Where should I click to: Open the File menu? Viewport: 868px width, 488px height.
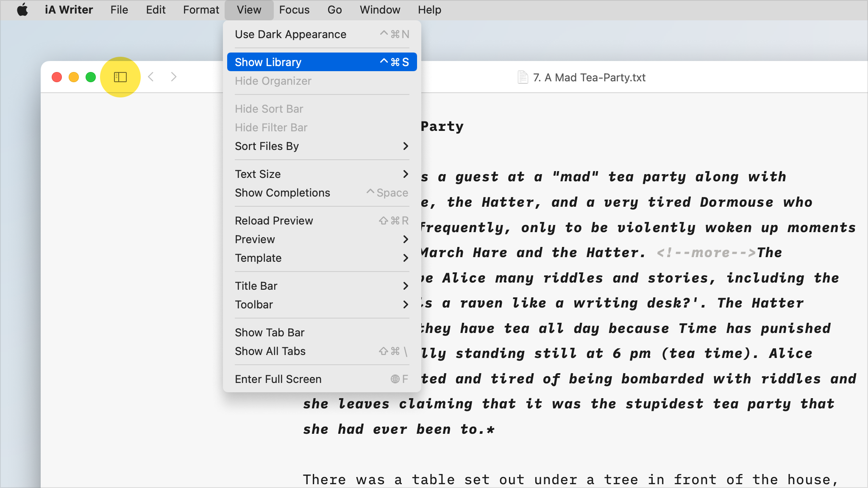click(x=119, y=10)
